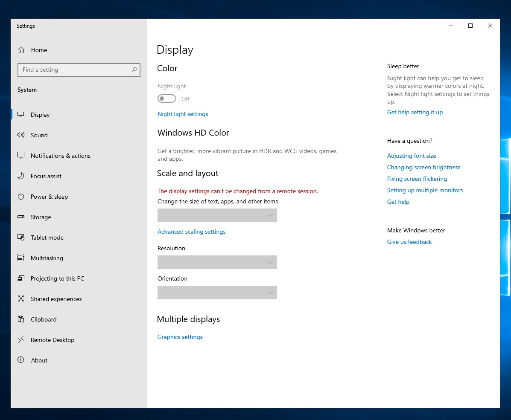This screenshot has width=511, height=420.
Task: Click the Windows HD Color heading
Action: click(193, 133)
